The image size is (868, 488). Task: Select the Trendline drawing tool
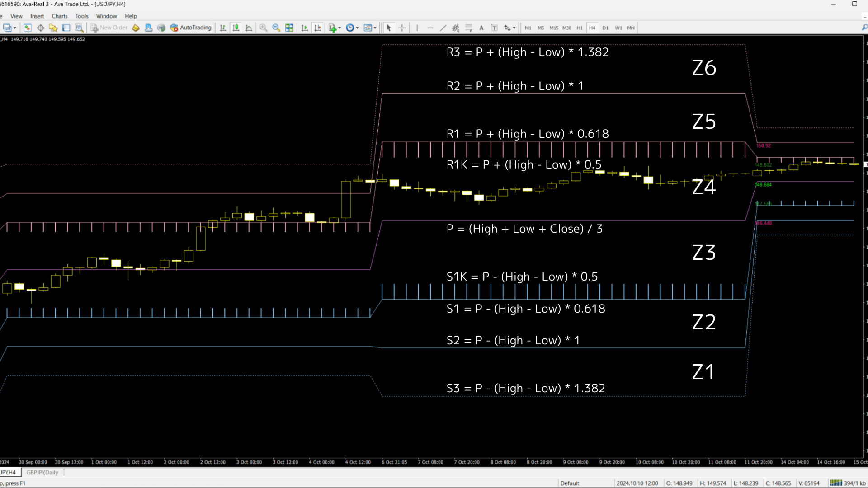[x=443, y=28]
